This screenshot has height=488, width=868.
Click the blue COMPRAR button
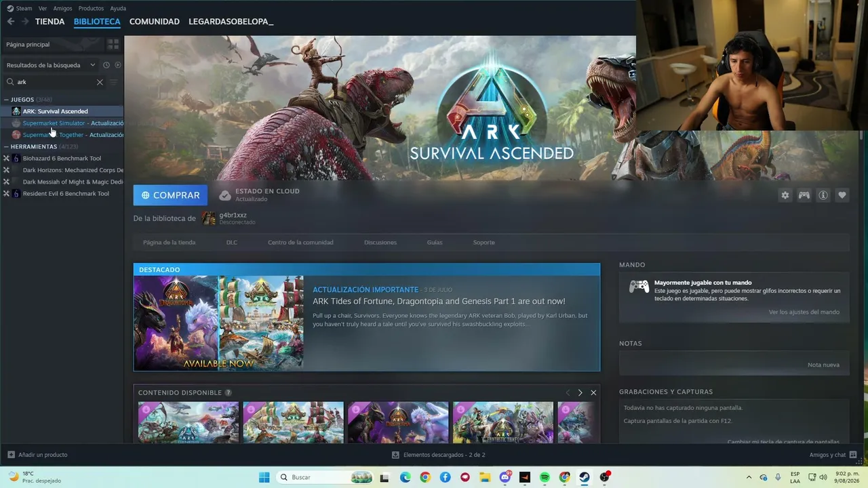[x=171, y=195]
